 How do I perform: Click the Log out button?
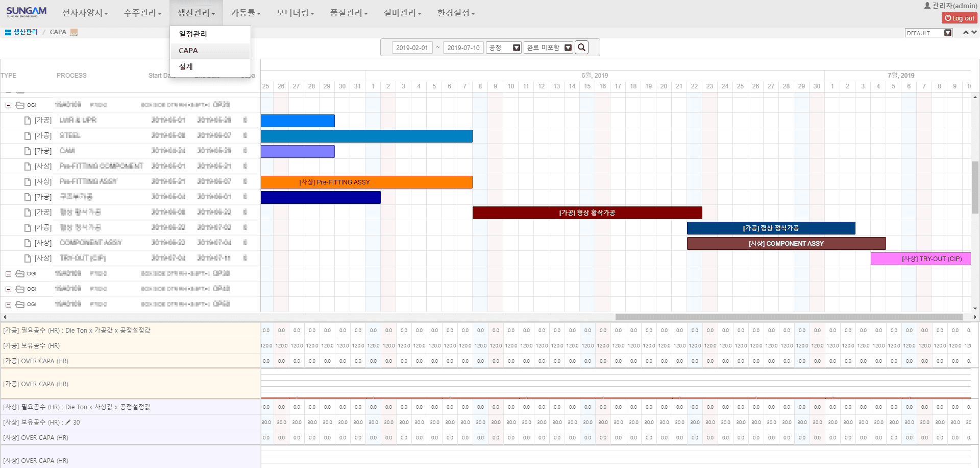coord(959,17)
